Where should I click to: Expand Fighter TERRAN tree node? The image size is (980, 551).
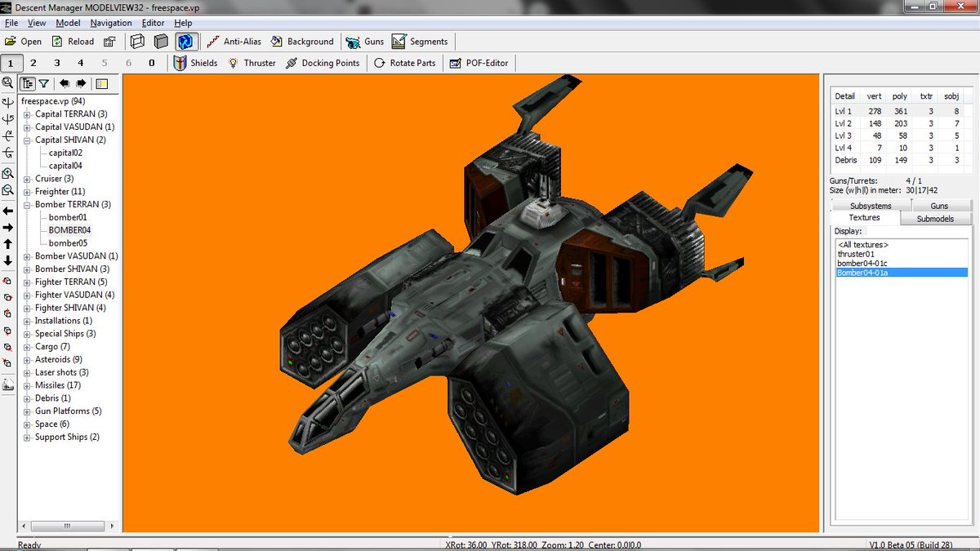pos(27,282)
